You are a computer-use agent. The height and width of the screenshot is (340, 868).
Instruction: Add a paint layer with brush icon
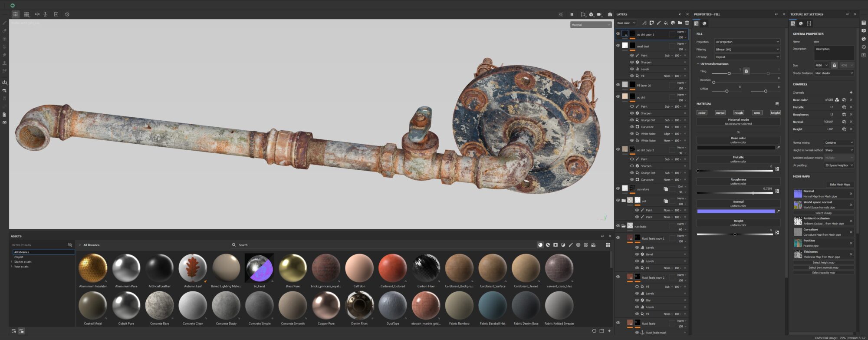658,23
